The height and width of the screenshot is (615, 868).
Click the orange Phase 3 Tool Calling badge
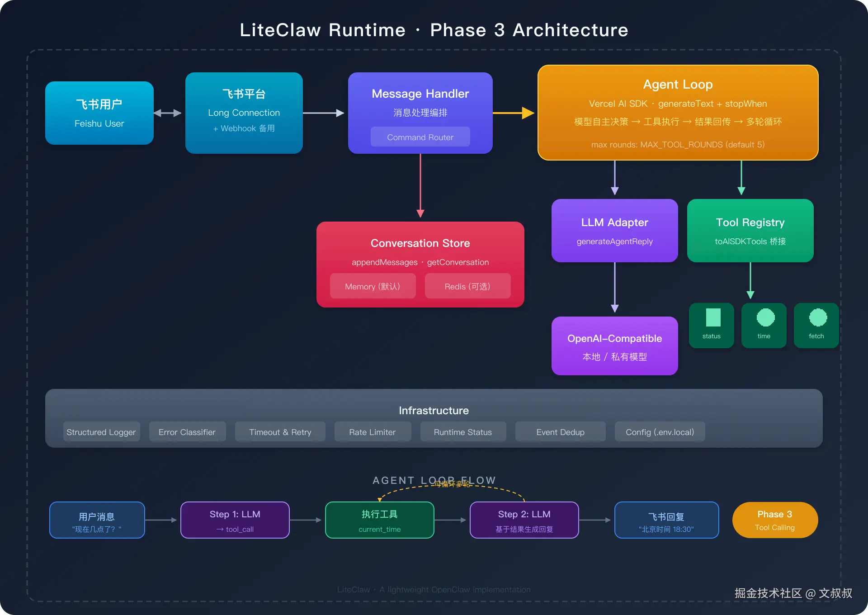tap(775, 520)
